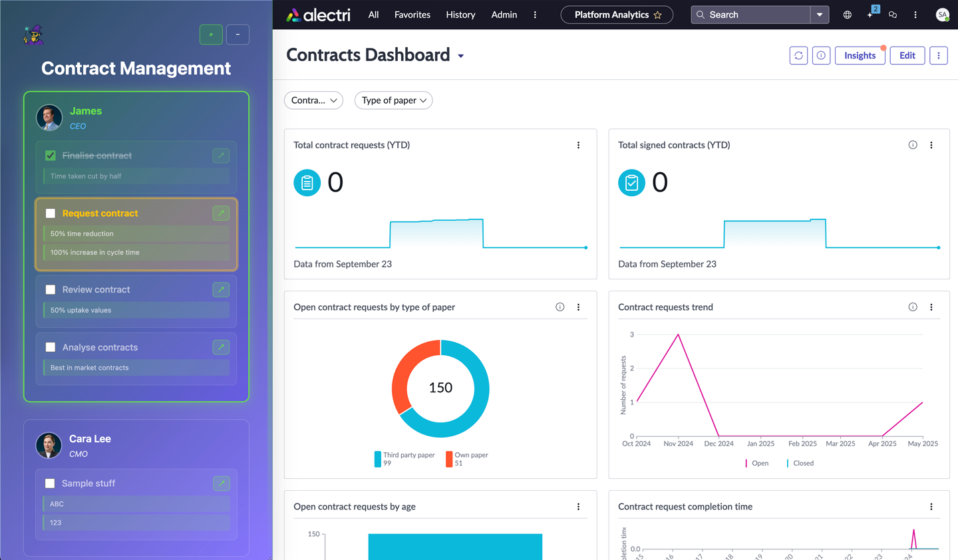958x560 pixels.
Task: Open the Favorites menu
Action: pos(412,15)
